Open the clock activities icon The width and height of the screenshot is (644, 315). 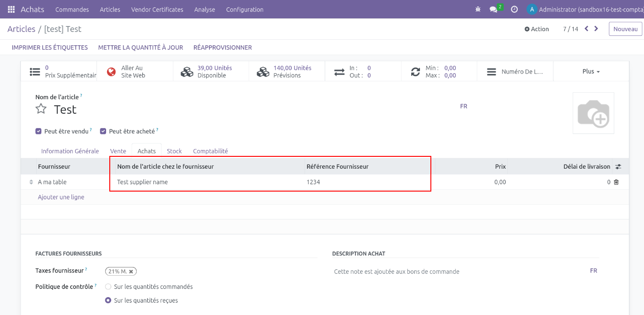514,9
